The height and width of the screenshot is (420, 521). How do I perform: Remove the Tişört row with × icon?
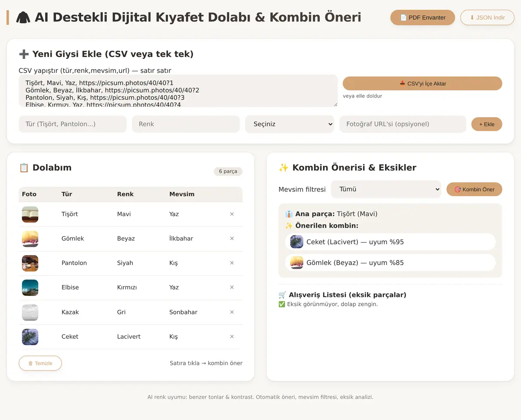tap(232, 214)
